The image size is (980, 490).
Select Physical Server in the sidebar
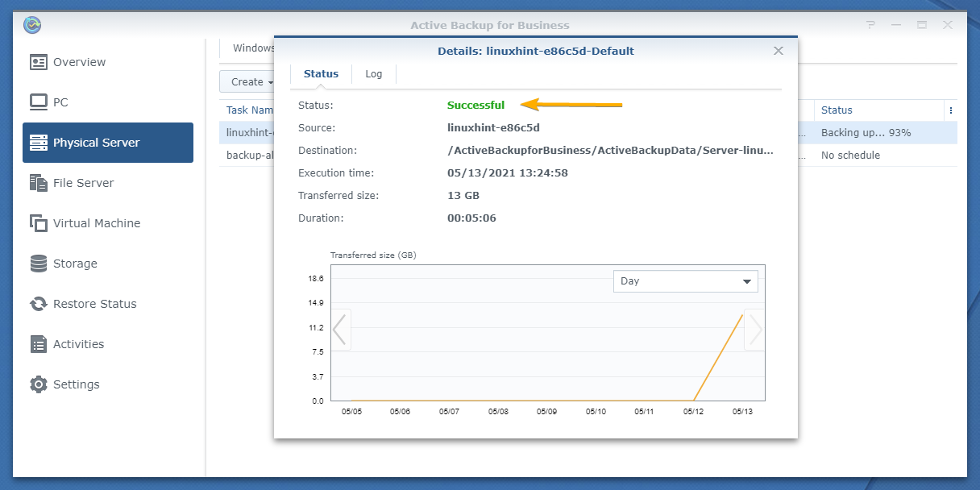click(x=108, y=143)
